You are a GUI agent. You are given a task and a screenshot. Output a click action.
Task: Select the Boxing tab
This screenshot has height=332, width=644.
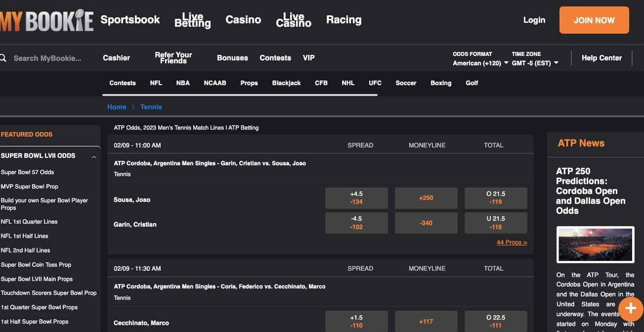441,83
